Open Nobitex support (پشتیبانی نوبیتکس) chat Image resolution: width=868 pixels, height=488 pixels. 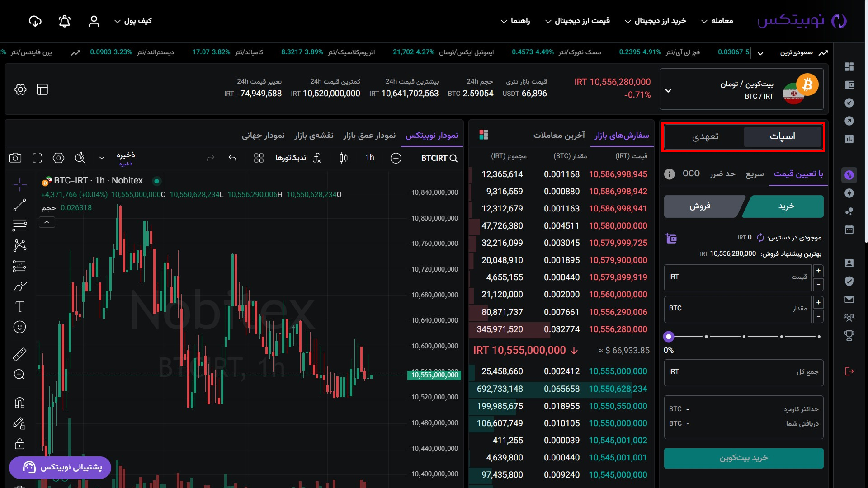click(60, 467)
